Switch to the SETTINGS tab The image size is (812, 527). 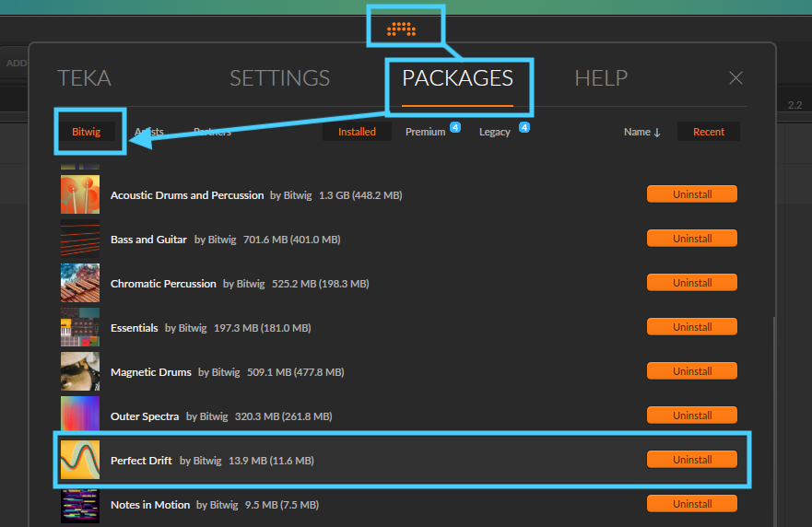[x=279, y=78]
